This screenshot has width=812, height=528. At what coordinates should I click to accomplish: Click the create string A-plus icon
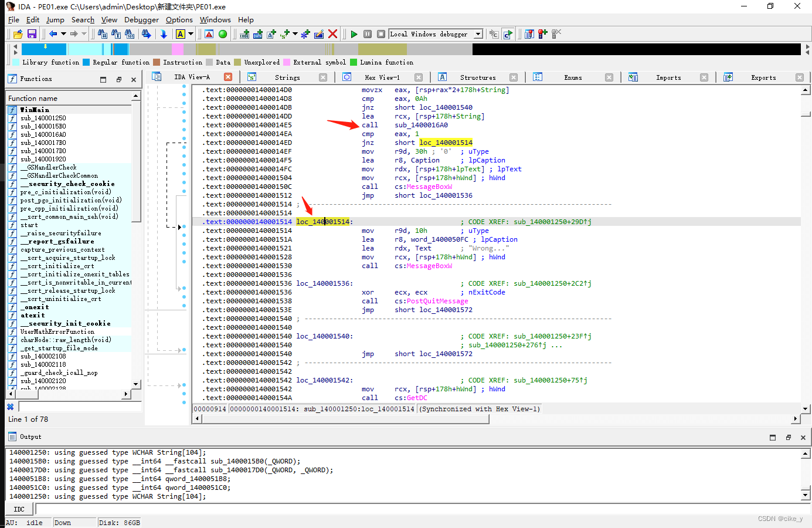[x=271, y=34]
